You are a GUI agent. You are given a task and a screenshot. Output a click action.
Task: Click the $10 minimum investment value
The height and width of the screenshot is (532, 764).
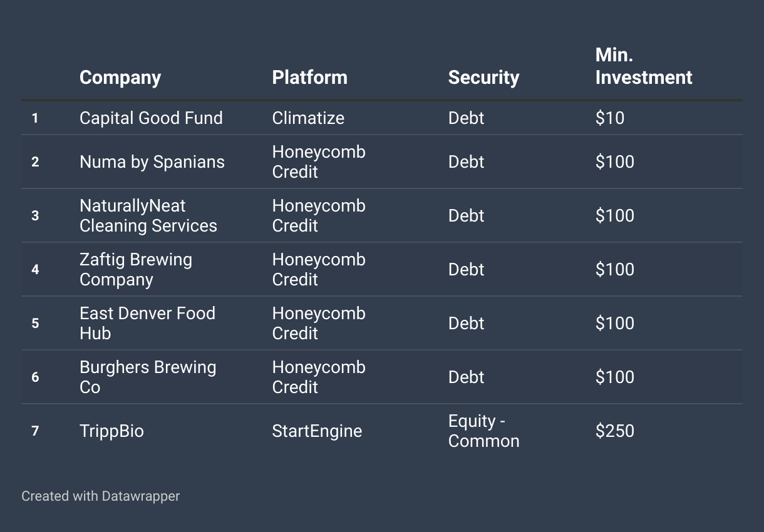[x=610, y=118]
